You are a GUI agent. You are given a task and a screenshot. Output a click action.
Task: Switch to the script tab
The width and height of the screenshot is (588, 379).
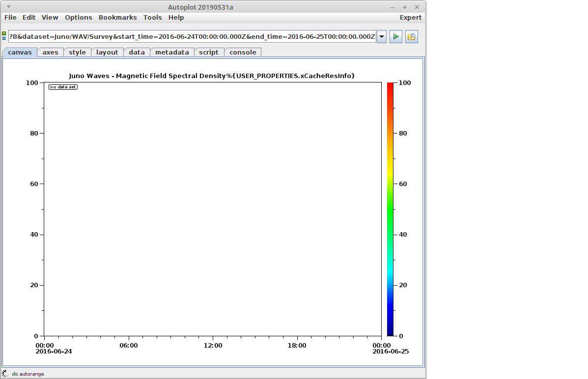tap(209, 53)
